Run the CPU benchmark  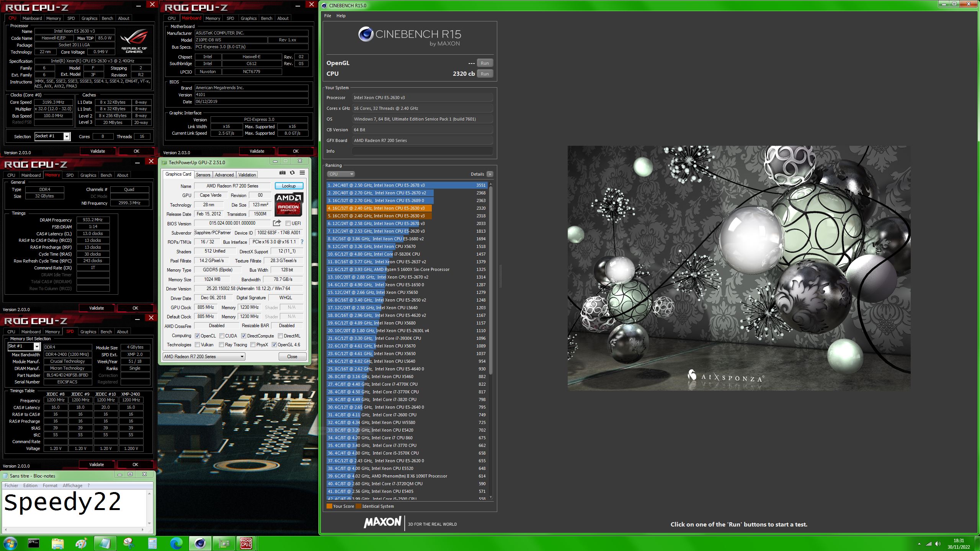[x=485, y=74]
